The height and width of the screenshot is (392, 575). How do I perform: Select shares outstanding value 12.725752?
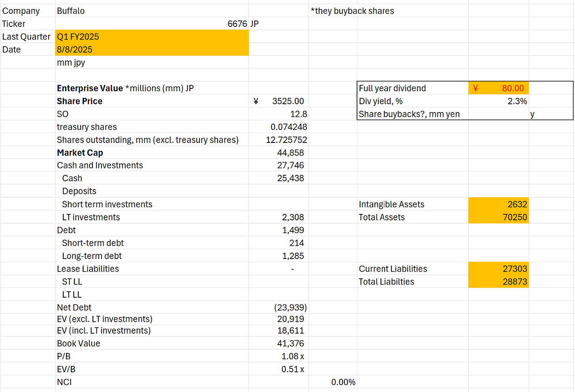286,140
